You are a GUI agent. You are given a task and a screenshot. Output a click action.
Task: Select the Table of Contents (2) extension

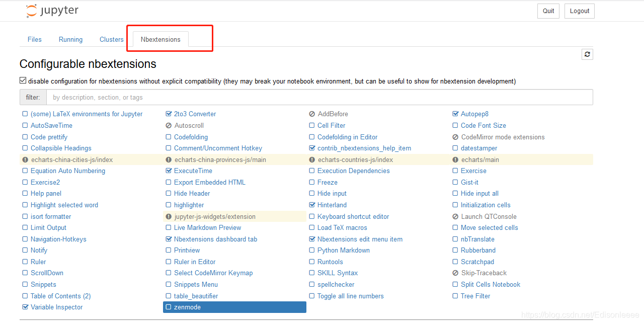[x=61, y=296]
